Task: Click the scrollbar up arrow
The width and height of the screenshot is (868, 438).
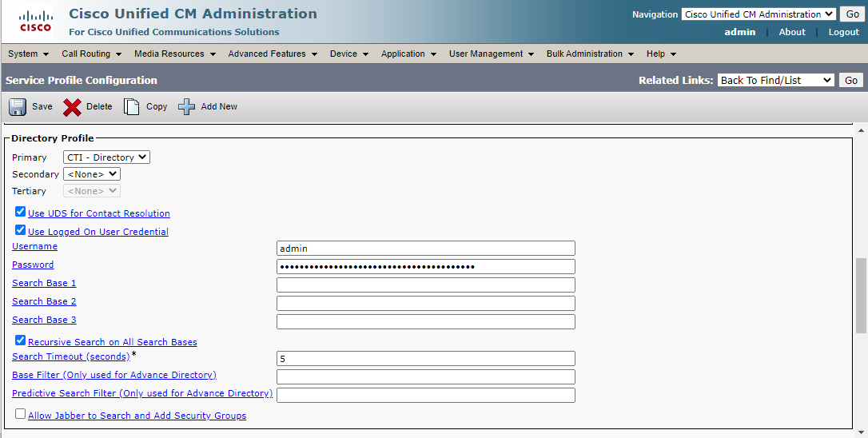Action: click(x=862, y=130)
